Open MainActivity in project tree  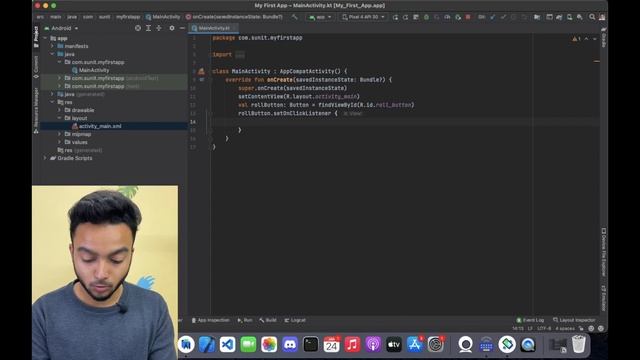(94, 70)
